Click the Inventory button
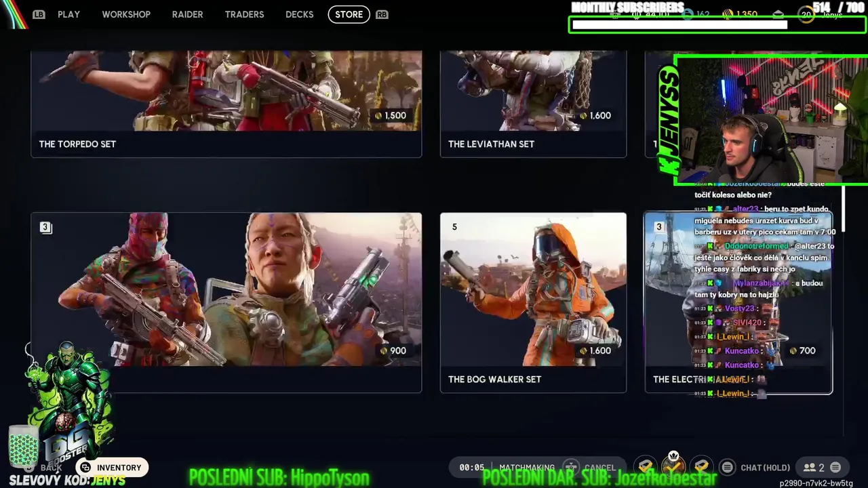868x488 pixels. coord(112,468)
